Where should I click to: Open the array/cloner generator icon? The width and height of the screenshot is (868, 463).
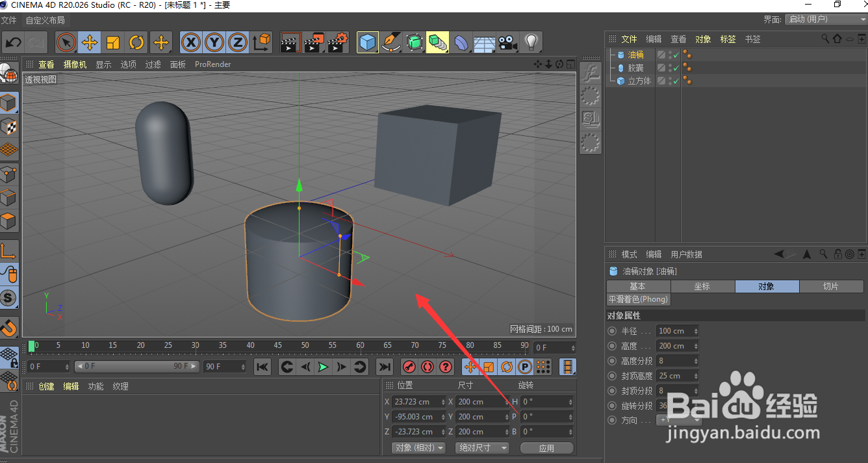438,44
